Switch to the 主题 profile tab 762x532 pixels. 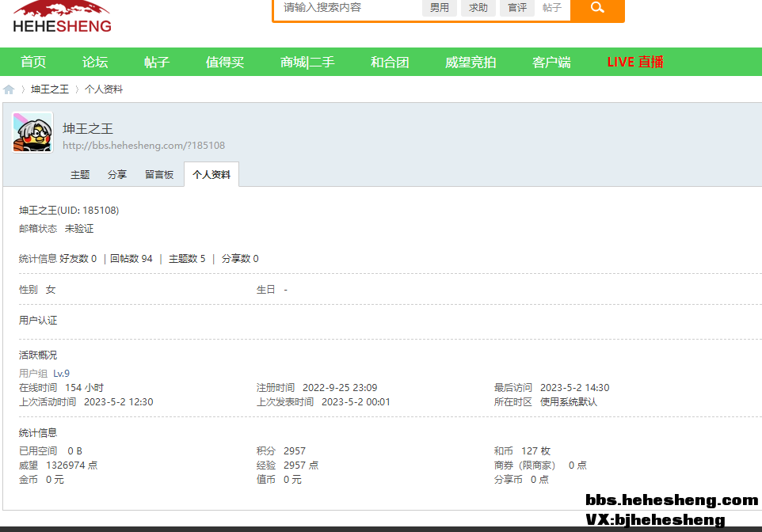click(x=80, y=175)
